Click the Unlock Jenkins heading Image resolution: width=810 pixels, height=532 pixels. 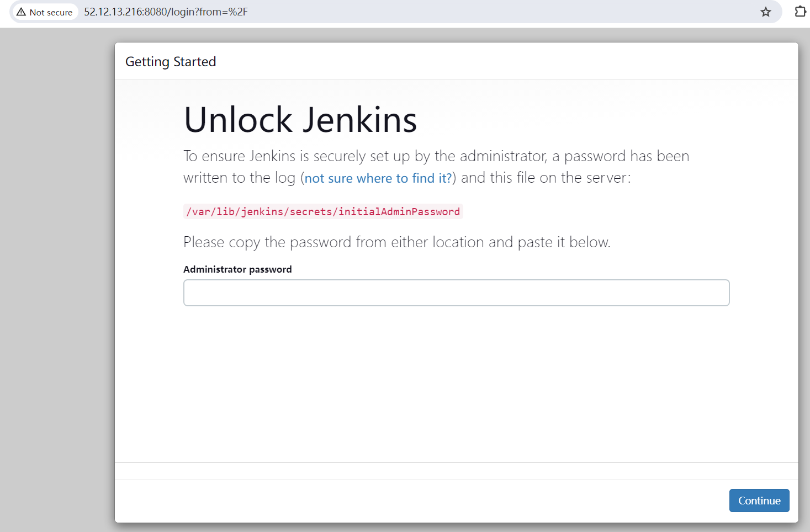pos(300,120)
